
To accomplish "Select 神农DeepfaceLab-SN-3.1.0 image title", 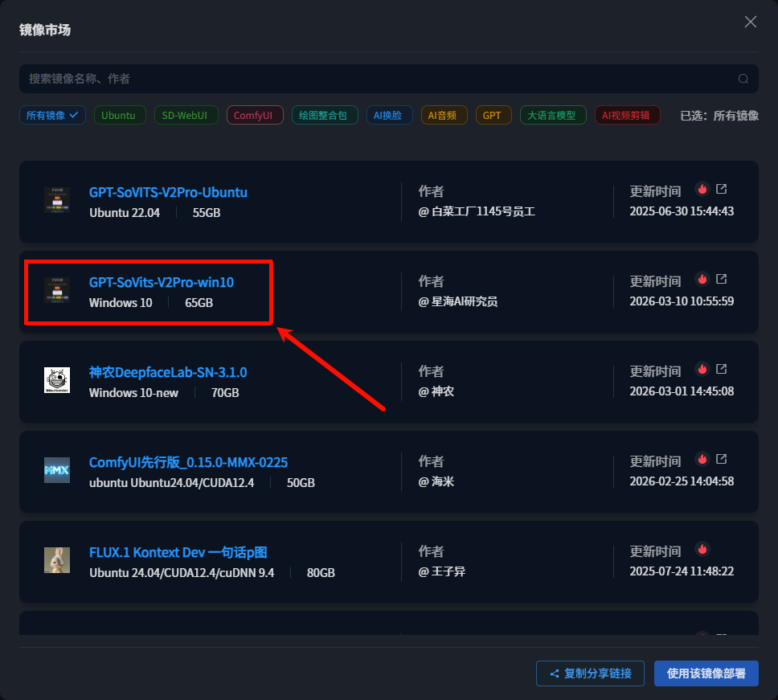I will point(168,372).
